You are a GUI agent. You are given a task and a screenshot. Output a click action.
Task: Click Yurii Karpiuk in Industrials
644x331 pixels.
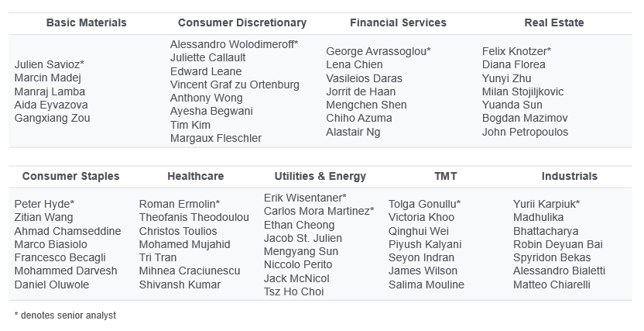(546, 204)
